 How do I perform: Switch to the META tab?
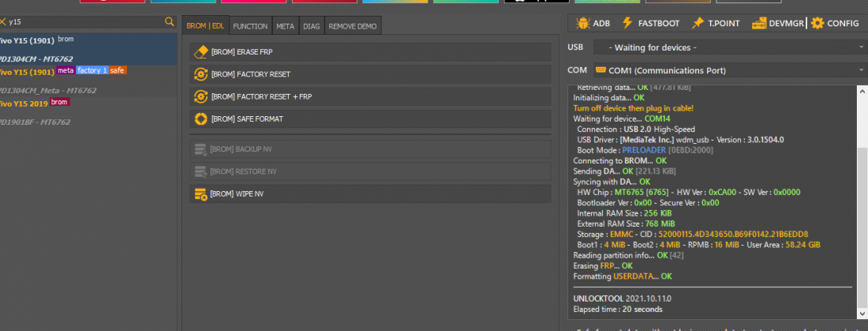pos(286,26)
